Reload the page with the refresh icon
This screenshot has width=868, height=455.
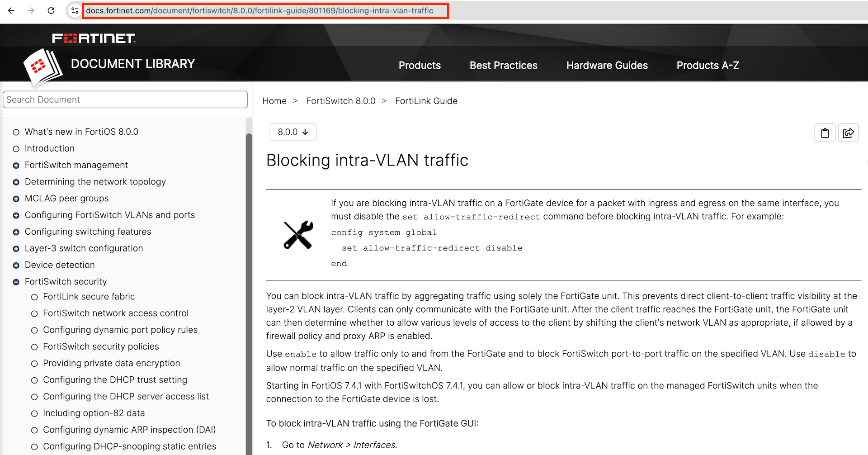coord(51,10)
